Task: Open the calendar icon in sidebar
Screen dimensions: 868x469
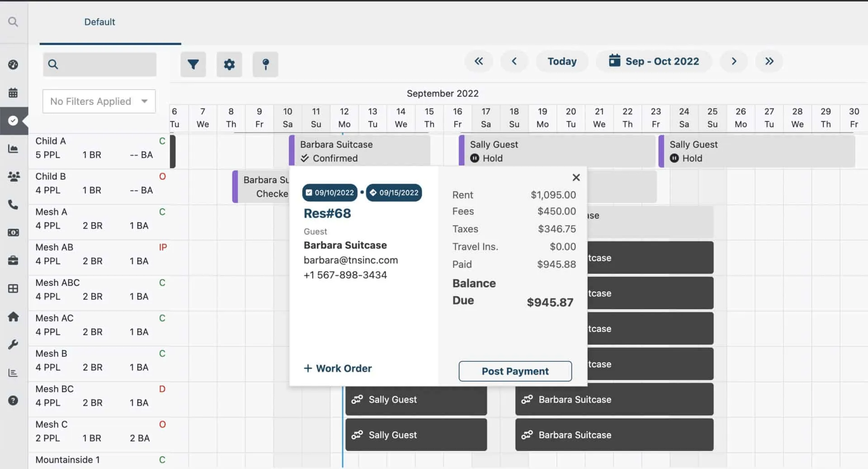Action: point(13,93)
